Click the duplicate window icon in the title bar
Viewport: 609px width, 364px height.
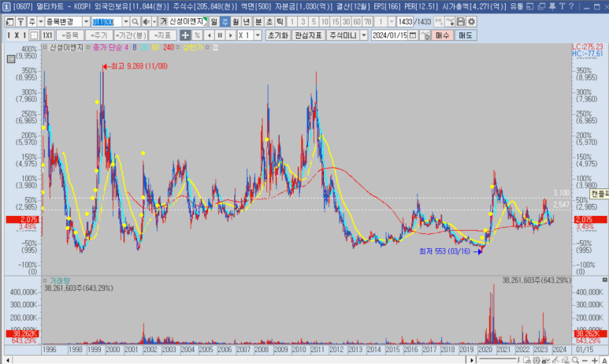542,6
